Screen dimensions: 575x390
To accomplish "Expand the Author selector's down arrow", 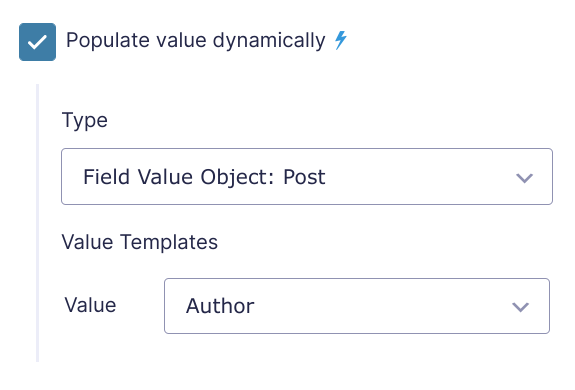I will (x=520, y=307).
